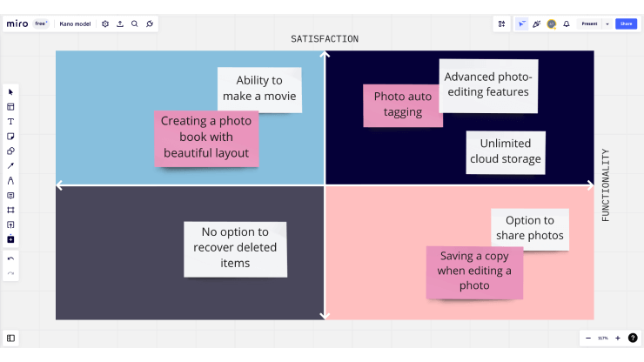Viewport: 644px width, 362px height.
Task: Expand the Present dropdown arrow
Action: (607, 23)
